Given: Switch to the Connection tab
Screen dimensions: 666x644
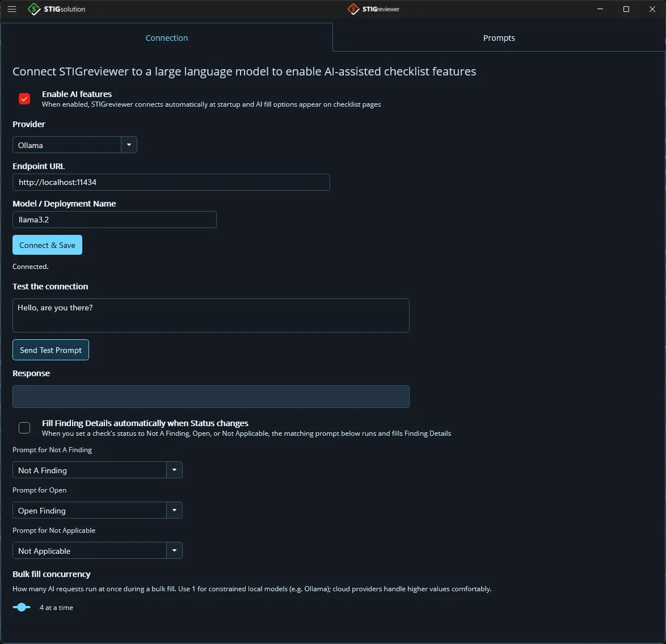Looking at the screenshot, I should 167,38.
